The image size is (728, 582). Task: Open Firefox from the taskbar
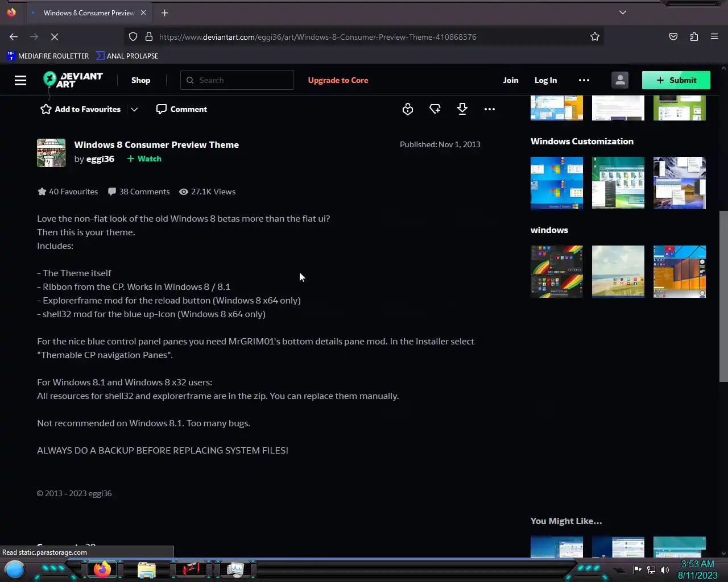102,569
